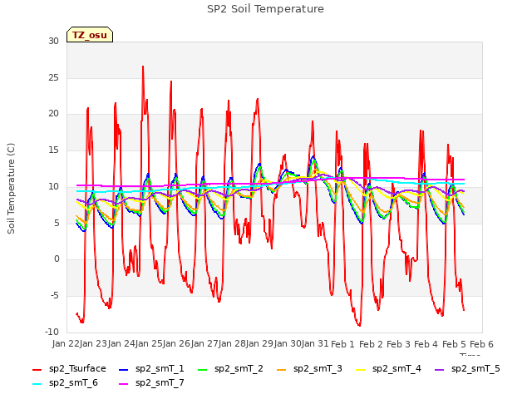
Task: Click the Jan 22 x-axis tick label
Action: click(x=66, y=344)
